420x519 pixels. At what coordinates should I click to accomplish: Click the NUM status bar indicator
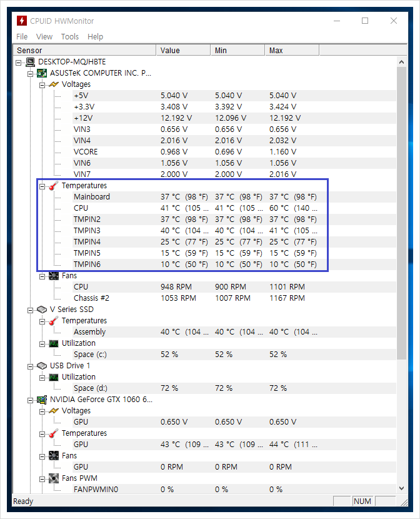(362, 501)
